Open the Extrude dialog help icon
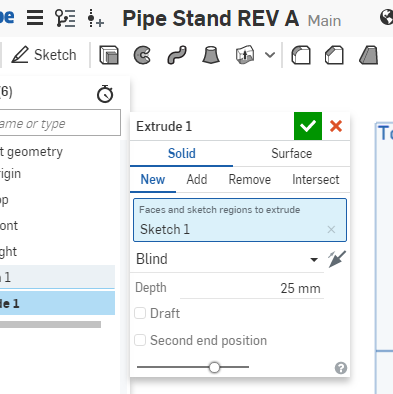 [x=341, y=368]
